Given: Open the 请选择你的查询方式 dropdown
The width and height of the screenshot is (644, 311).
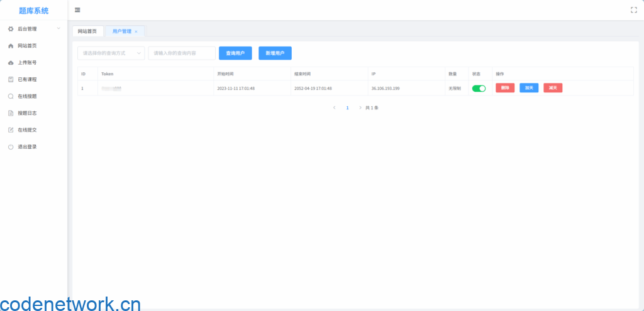Looking at the screenshot, I should tap(111, 53).
